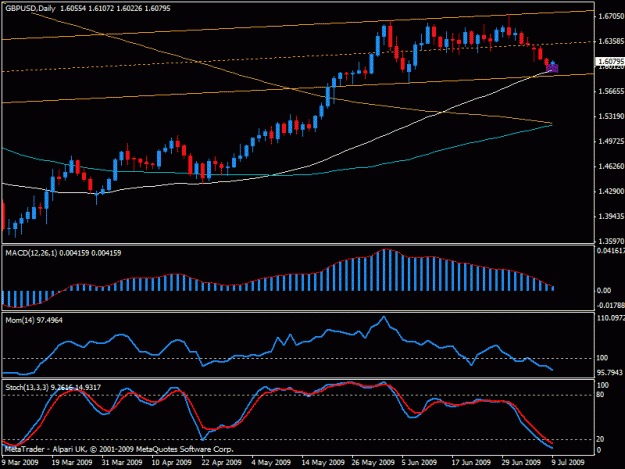The image size is (625, 469).
Task: Click the 17 Jun 2009 date label
Action: coord(471,462)
